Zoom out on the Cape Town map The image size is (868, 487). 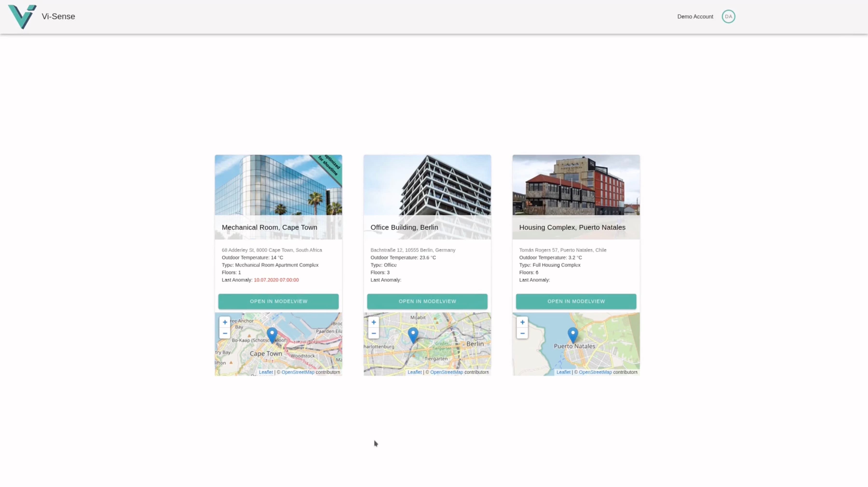coord(225,333)
